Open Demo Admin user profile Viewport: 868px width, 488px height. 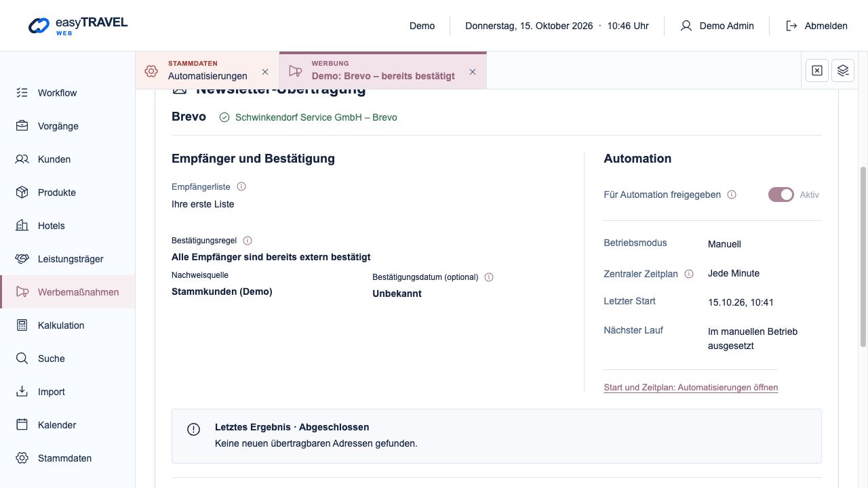point(717,26)
